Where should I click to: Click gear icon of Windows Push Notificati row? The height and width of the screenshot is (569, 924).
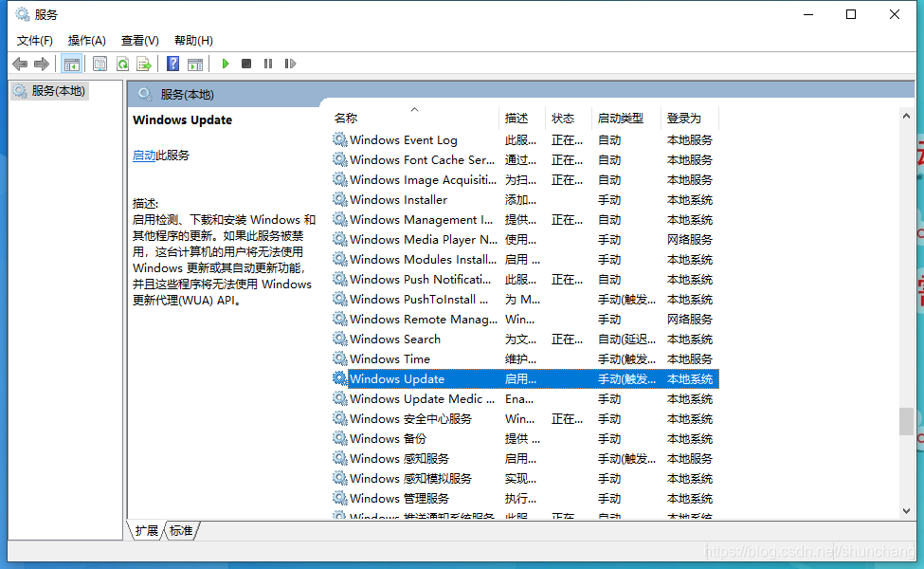tap(339, 279)
